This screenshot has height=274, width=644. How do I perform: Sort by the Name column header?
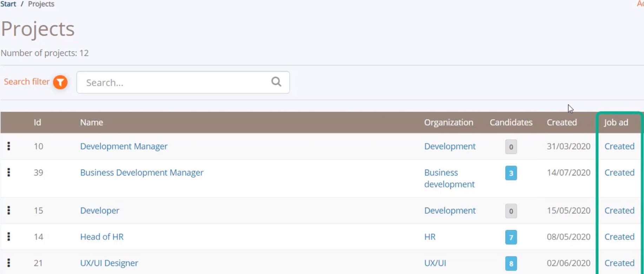pyautogui.click(x=91, y=122)
